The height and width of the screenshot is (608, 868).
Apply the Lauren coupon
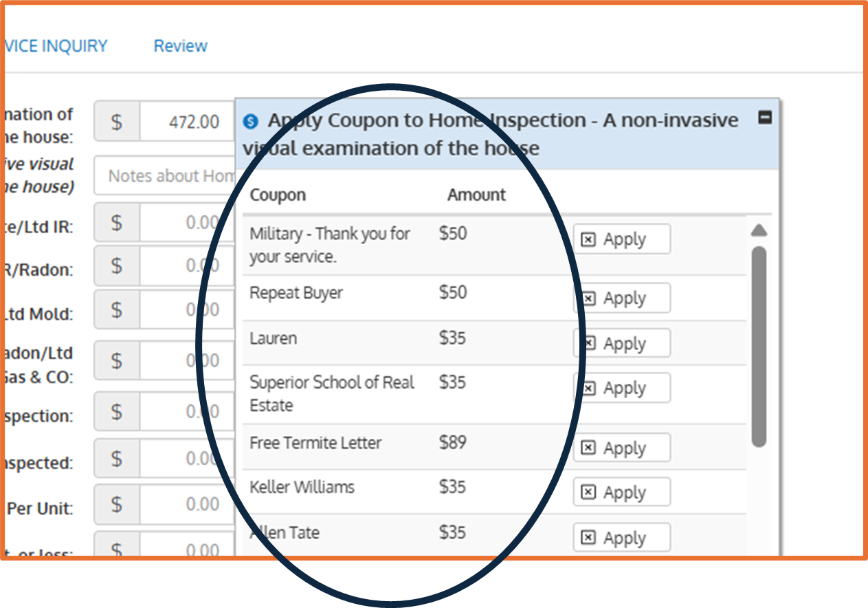622,343
